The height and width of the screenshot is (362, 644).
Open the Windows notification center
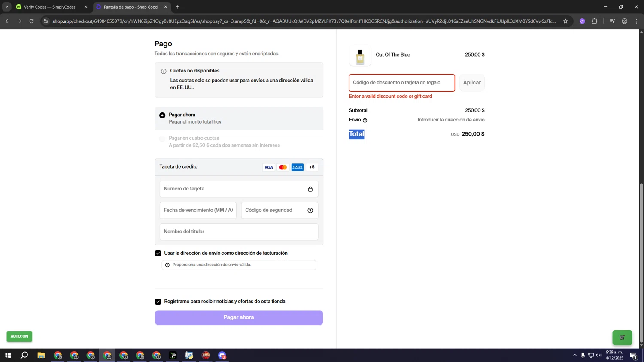[x=634, y=355]
